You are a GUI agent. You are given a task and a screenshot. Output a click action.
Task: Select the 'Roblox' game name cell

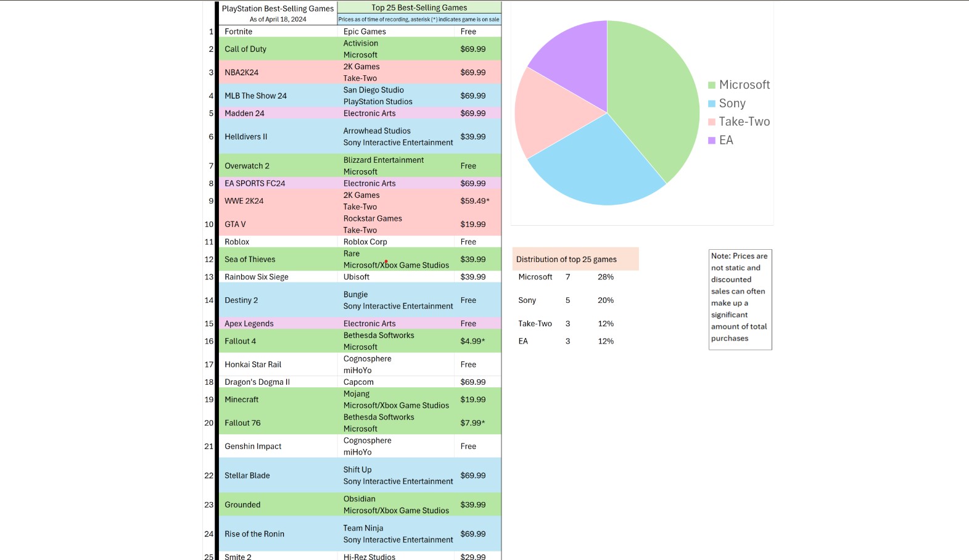(278, 242)
